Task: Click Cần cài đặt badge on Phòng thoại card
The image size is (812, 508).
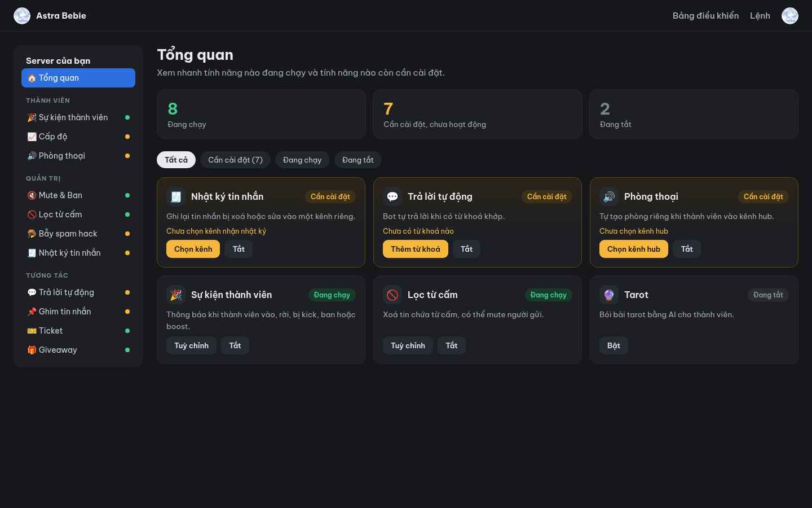Action: (x=764, y=196)
